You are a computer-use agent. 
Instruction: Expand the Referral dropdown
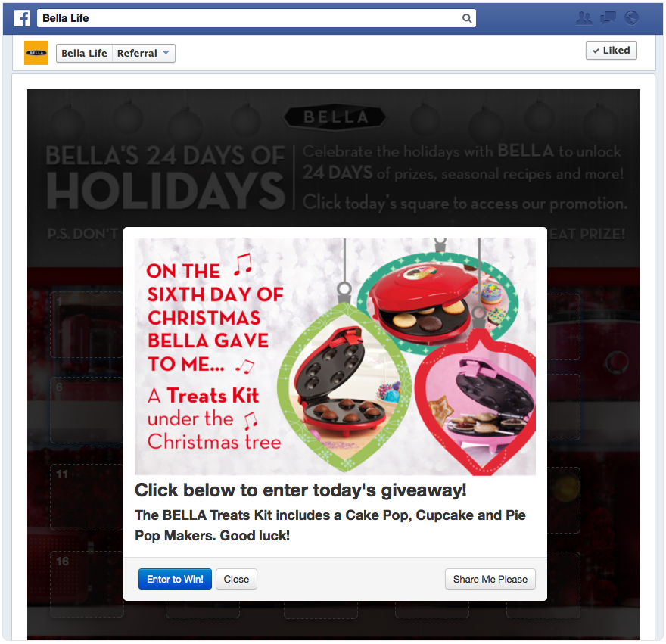coord(144,54)
